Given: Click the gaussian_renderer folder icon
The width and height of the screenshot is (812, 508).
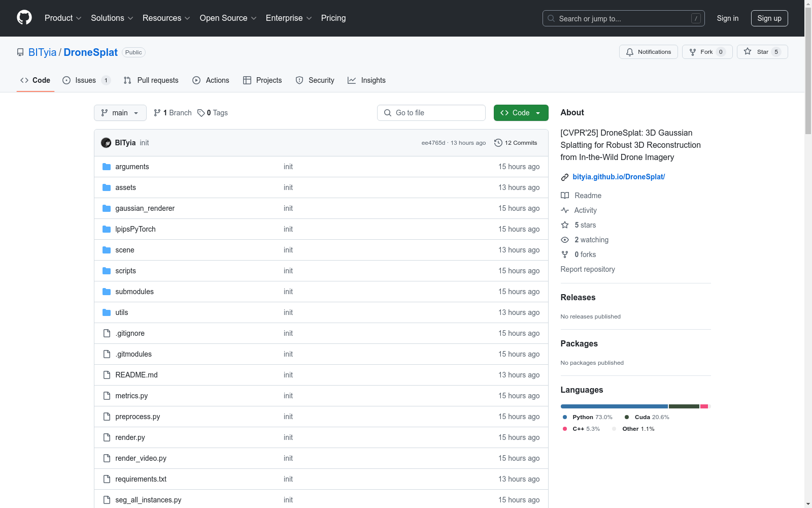Looking at the screenshot, I should coord(107,208).
